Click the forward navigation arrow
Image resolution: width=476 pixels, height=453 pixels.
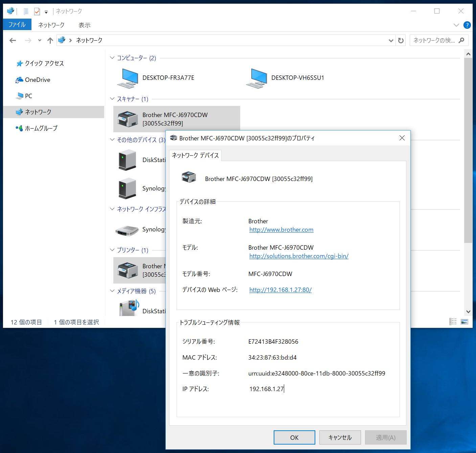28,41
